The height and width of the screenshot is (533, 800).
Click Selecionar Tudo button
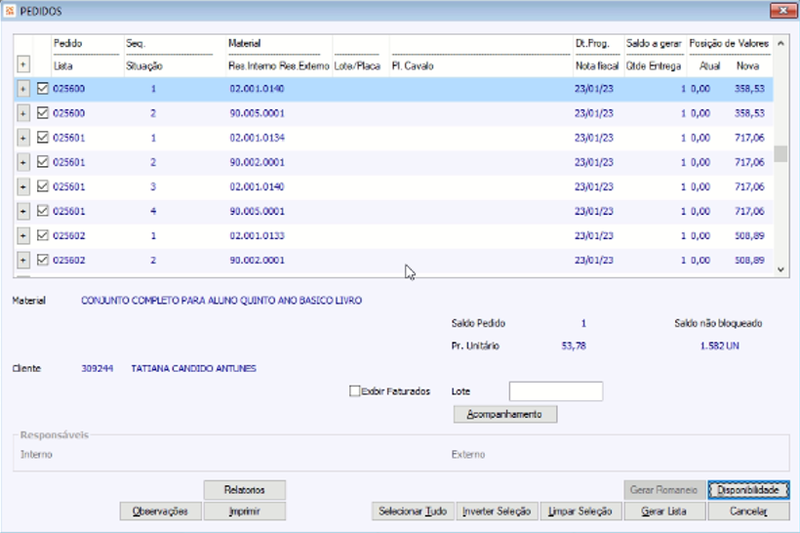[413, 511]
